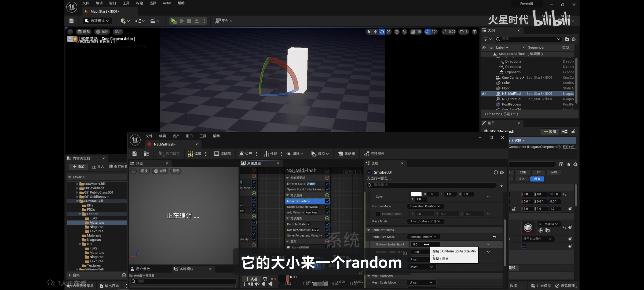
Task: Toggle visibility eye for NS_MidFlash actor
Action: 484,94
